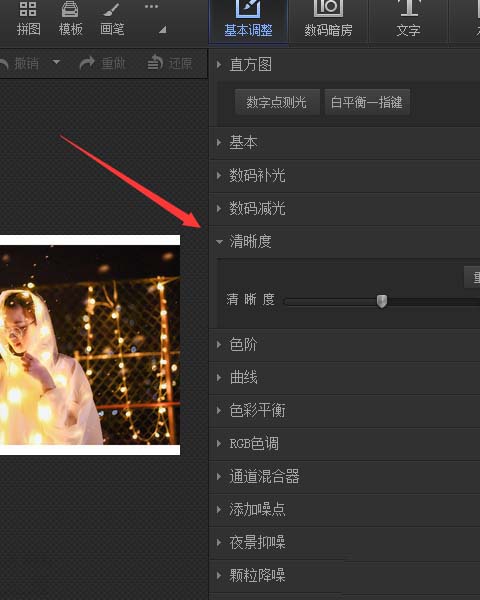Image resolution: width=480 pixels, height=600 pixels.
Task: Expand the 数码减光 section
Action: (344, 208)
